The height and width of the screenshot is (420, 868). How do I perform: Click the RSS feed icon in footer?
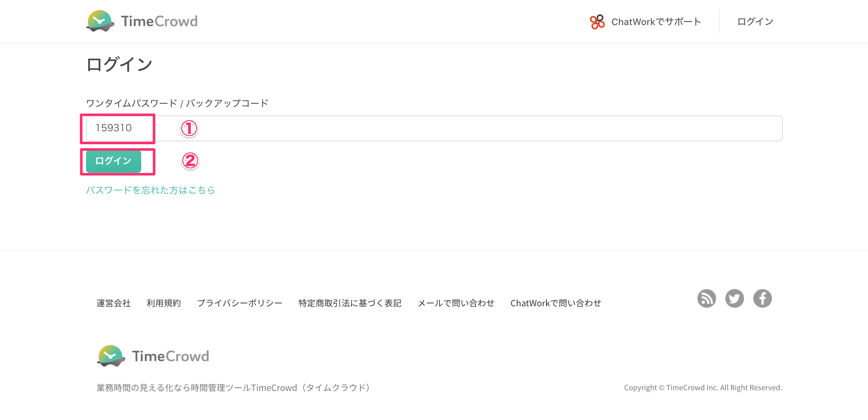click(706, 298)
